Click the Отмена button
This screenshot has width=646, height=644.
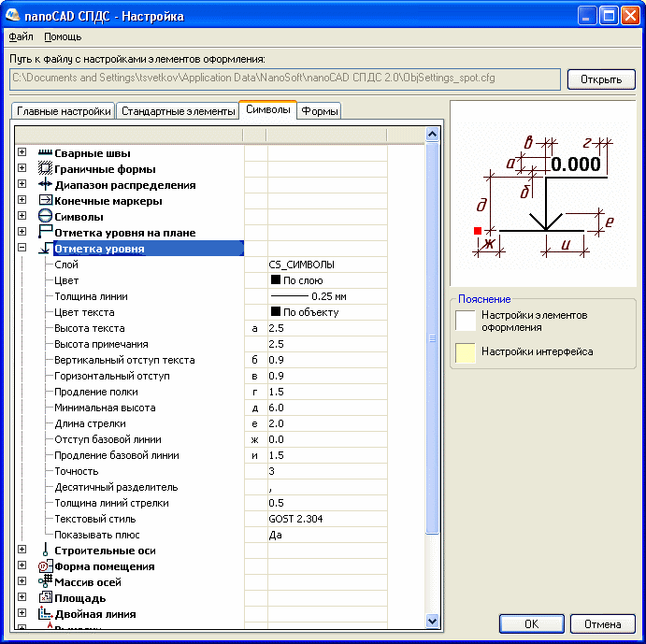pos(602,623)
